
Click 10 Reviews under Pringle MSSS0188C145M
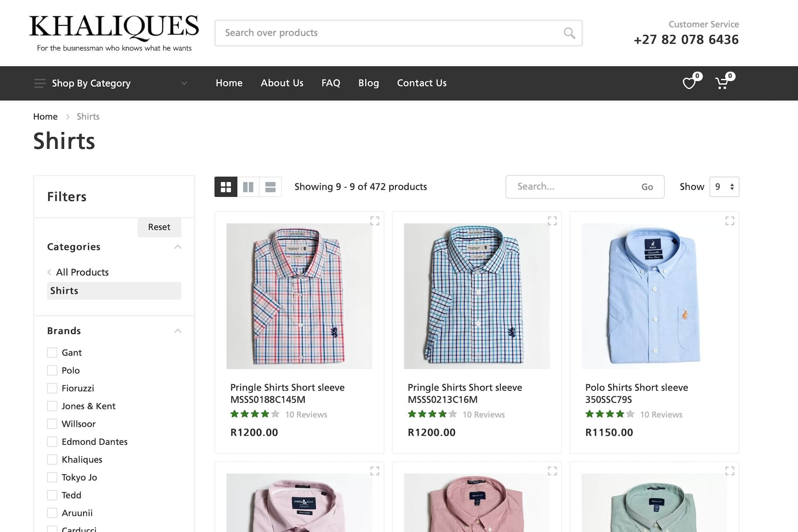[306, 414]
